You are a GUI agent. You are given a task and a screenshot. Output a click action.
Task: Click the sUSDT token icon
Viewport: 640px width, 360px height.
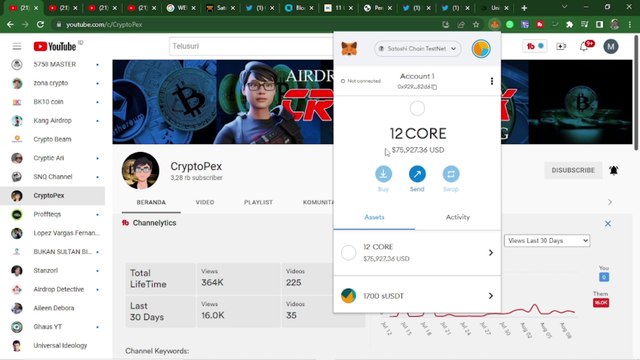pyautogui.click(x=349, y=296)
